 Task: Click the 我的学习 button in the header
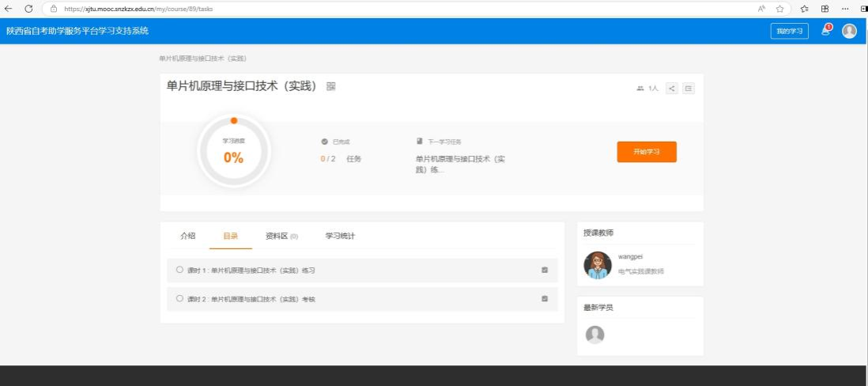[789, 31]
